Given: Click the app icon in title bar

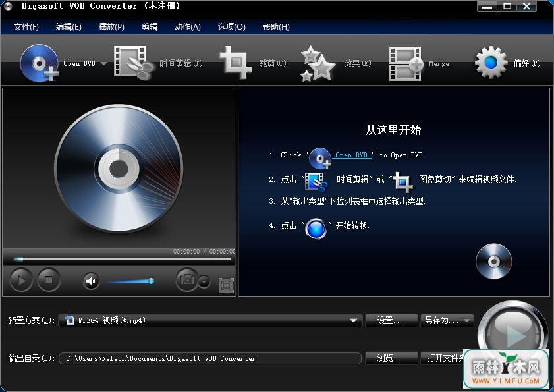Looking at the screenshot, I should (x=8, y=6).
